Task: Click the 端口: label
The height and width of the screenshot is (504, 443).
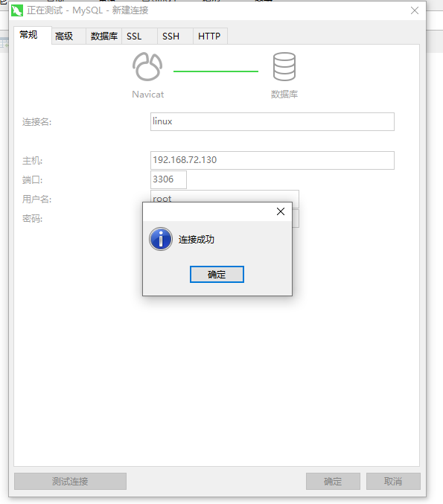Action: tap(32, 180)
